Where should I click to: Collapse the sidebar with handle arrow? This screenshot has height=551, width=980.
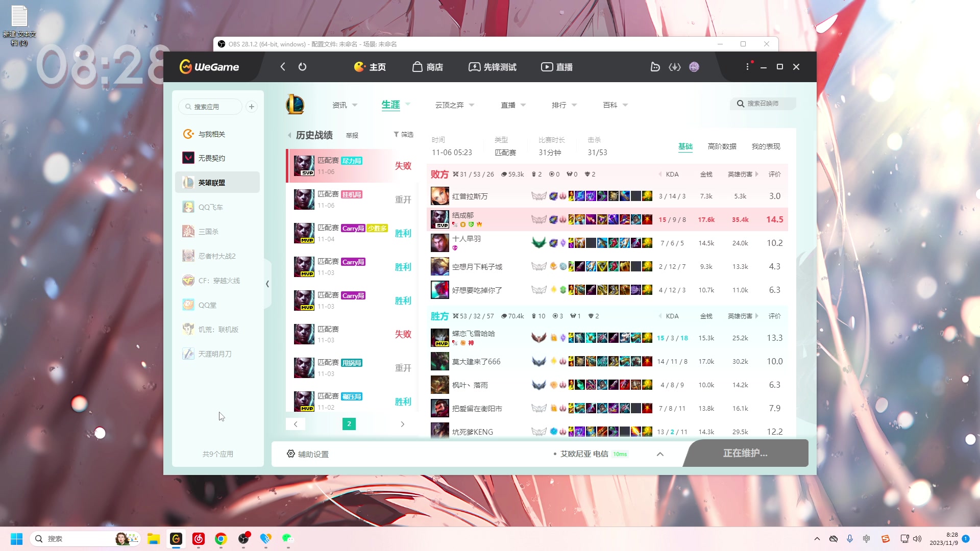[x=267, y=284]
